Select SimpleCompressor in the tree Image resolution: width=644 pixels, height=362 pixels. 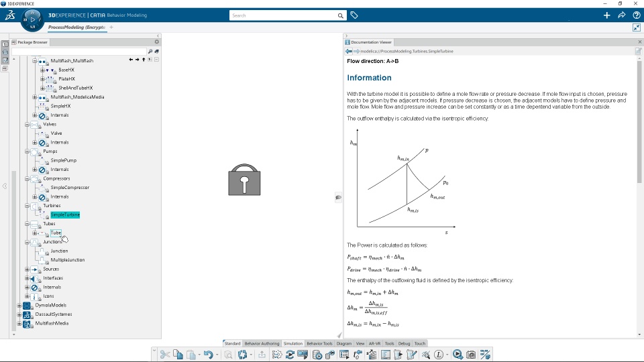click(70, 188)
